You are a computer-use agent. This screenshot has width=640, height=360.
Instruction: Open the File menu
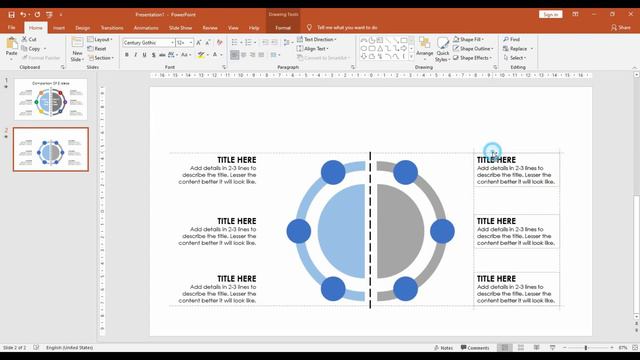(x=11, y=27)
